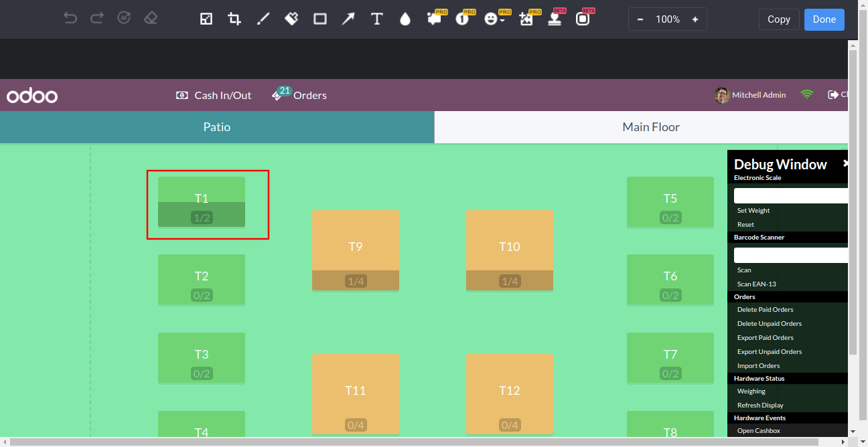This screenshot has height=447, width=868.
Task: Select the blur droplet tool
Action: click(x=405, y=19)
